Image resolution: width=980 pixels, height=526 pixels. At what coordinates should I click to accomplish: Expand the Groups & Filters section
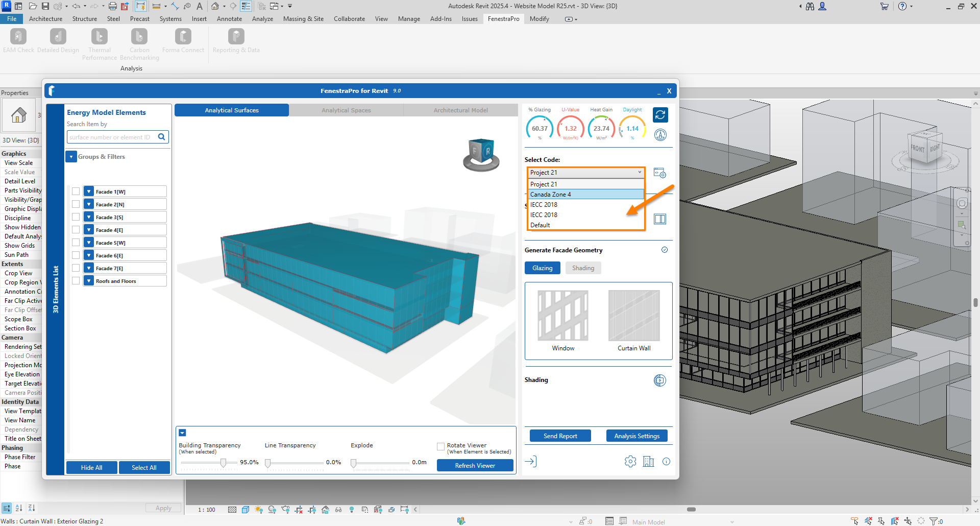[71, 157]
